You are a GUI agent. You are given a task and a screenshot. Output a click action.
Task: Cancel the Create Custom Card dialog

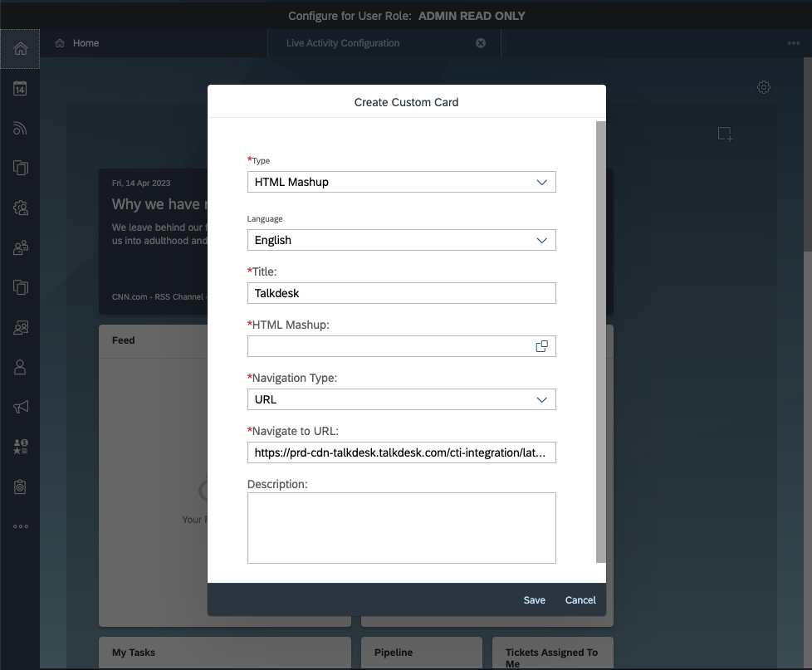(580, 600)
